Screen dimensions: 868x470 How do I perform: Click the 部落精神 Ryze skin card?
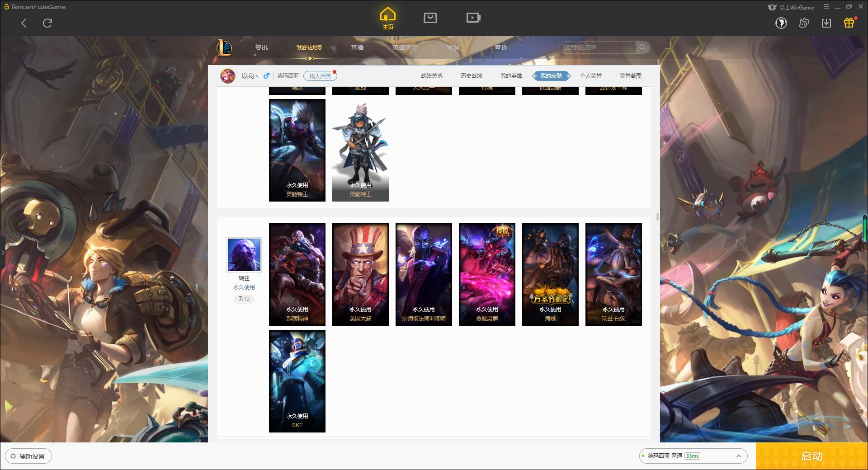pos(297,274)
